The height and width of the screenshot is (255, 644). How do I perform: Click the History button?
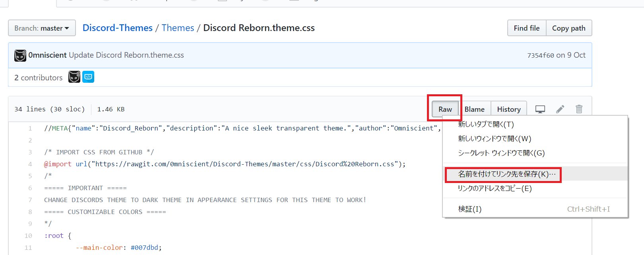pyautogui.click(x=509, y=109)
